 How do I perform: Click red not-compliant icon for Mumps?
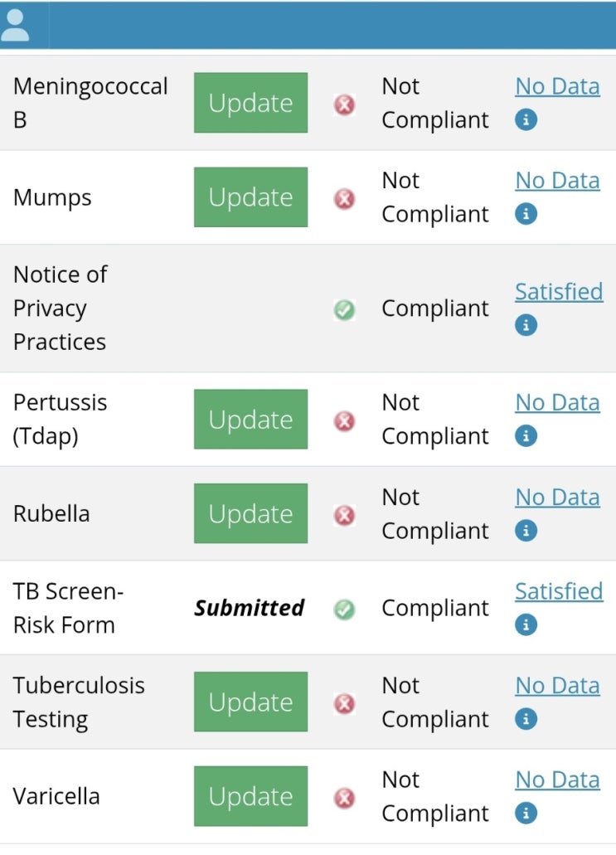(344, 199)
